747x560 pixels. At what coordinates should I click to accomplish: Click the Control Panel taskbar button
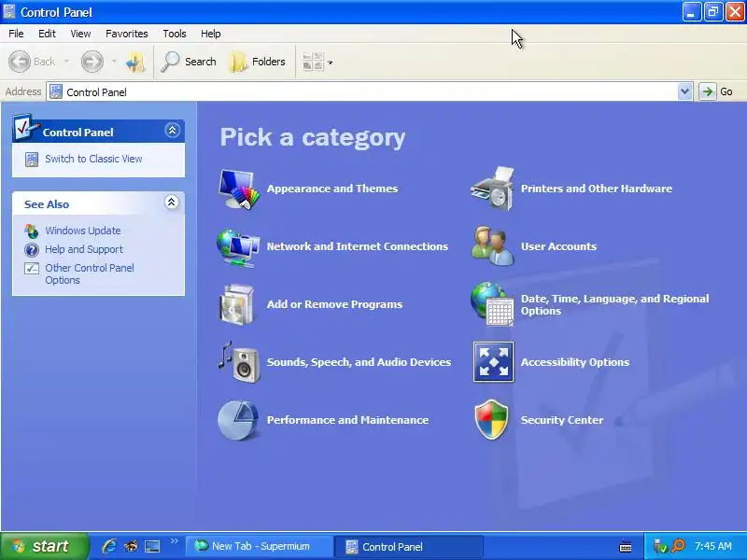pyautogui.click(x=409, y=547)
